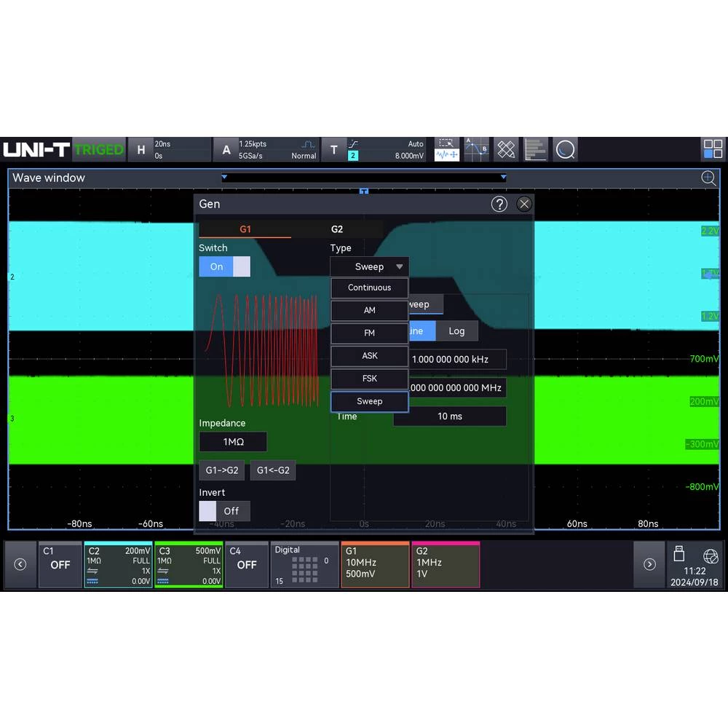
Task: Choose FSK from the Type list
Action: tap(370, 379)
